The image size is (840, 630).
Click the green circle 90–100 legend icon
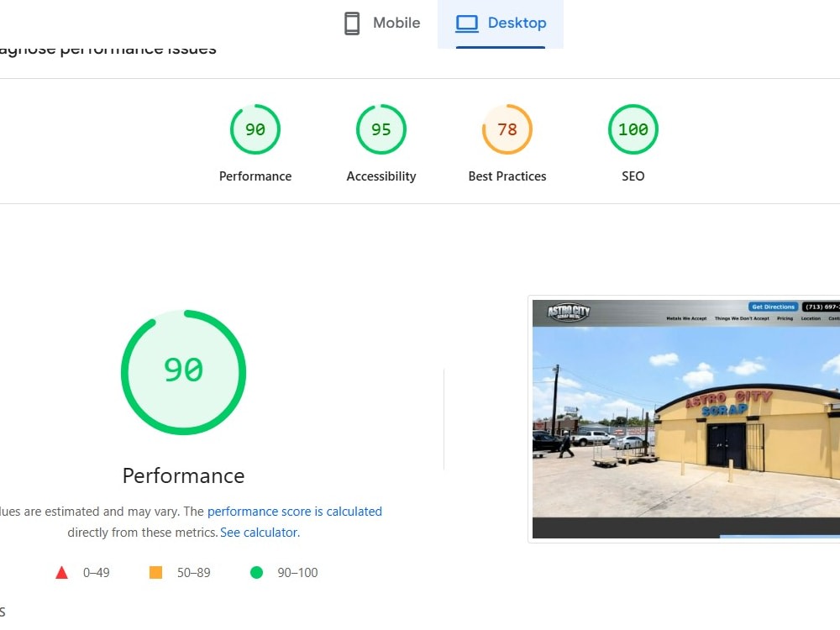pos(256,573)
